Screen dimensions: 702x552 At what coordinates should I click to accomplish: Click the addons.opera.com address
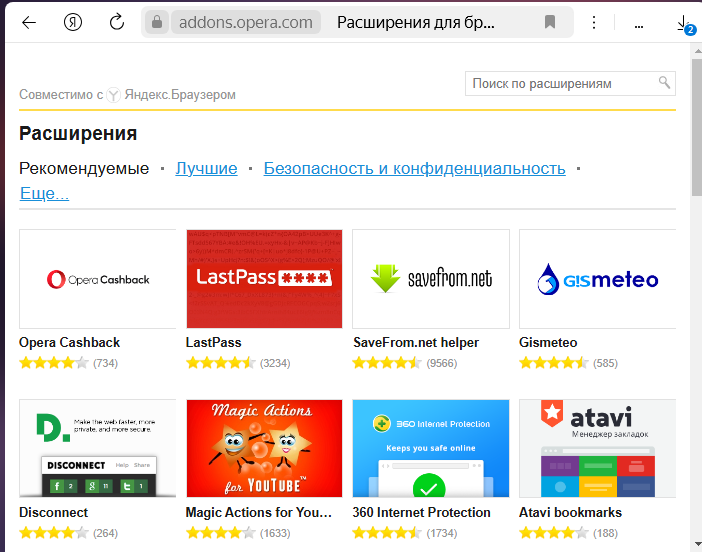point(246,22)
